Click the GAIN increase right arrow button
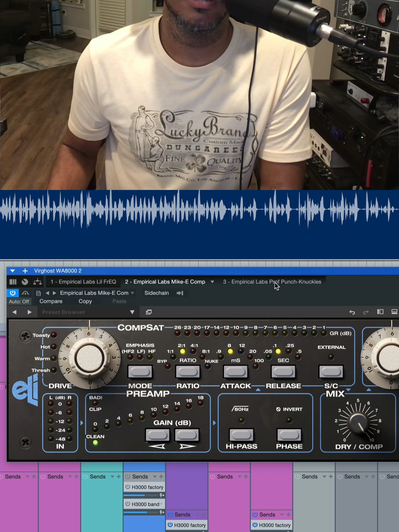 coord(187,435)
